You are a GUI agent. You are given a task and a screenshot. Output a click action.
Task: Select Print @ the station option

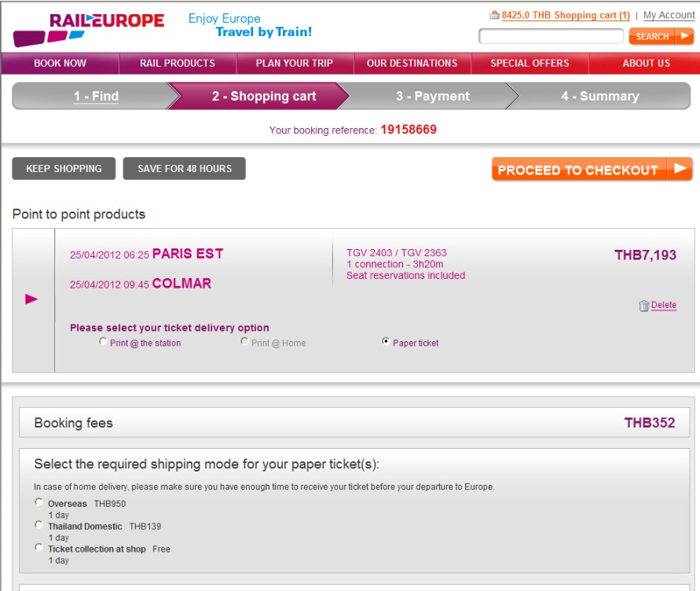pos(103,342)
